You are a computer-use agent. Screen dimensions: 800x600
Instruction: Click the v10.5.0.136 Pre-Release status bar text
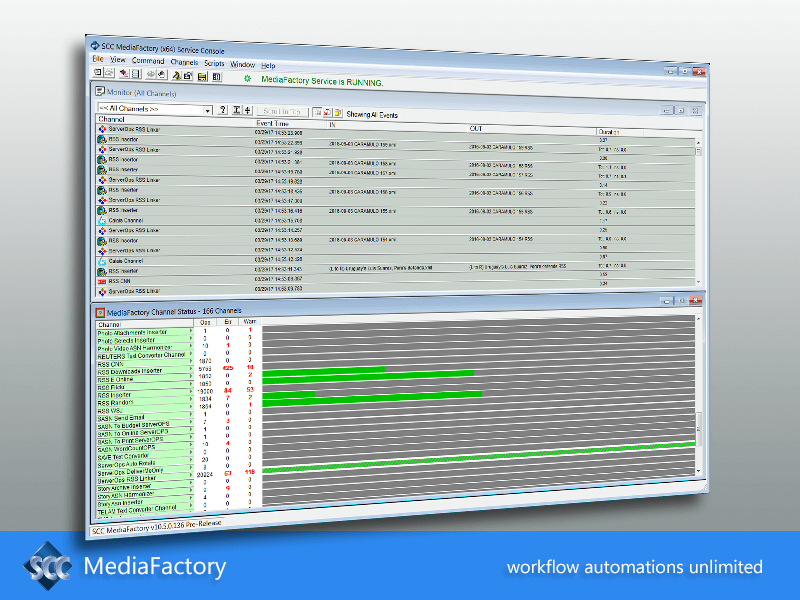(x=186, y=526)
